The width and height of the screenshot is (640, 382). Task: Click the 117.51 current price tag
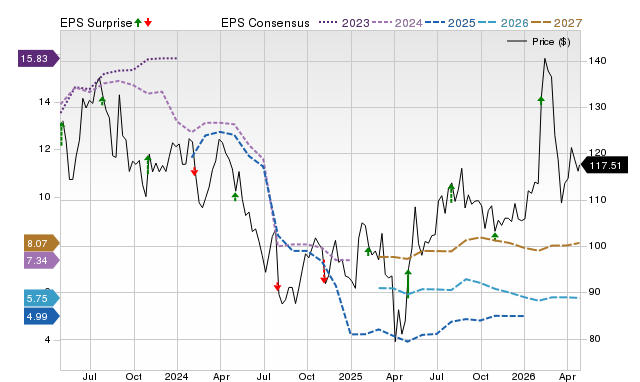coord(604,166)
